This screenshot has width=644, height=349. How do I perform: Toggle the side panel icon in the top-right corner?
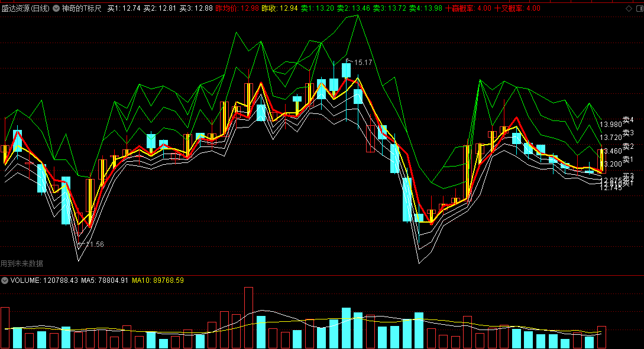point(640,8)
